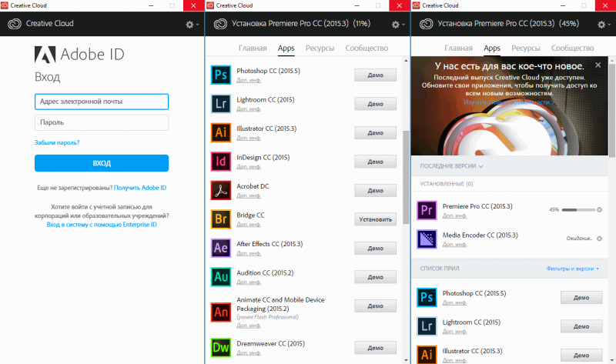
Task: Click the Acrobat DC icon
Action: tap(221, 190)
